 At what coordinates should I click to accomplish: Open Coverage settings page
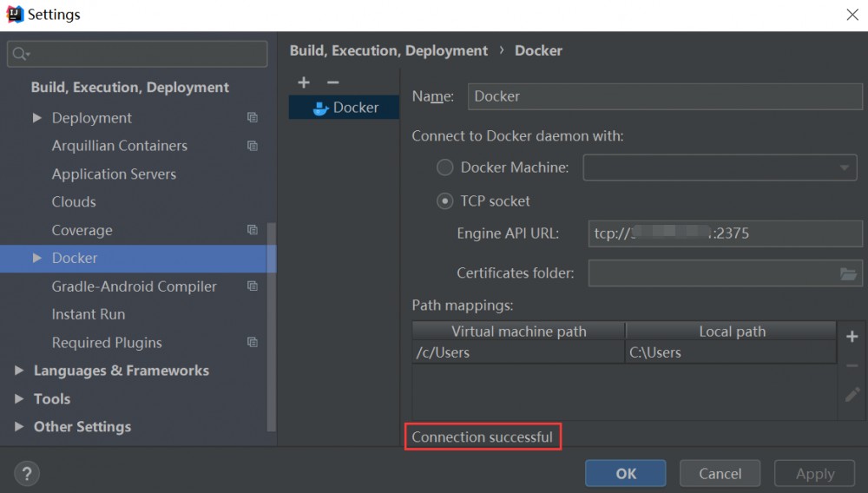[x=82, y=230]
